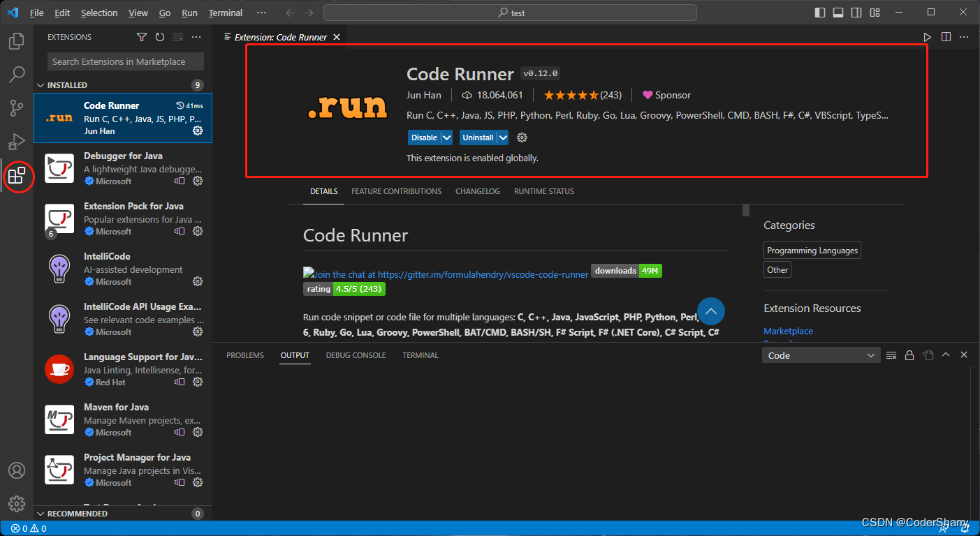Open the Explorer view in activity bar

click(x=17, y=41)
